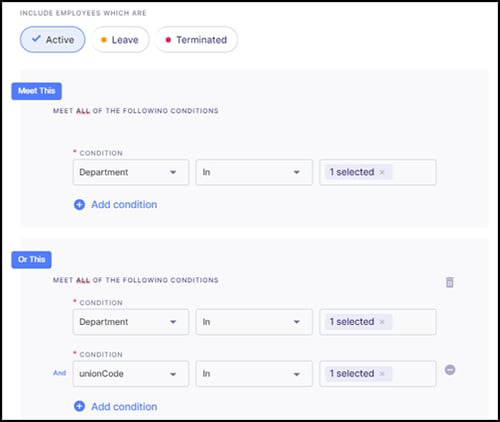Viewport: 500px width, 422px height.
Task: Clear the selected value in the first Department condition
Action: 382,172
